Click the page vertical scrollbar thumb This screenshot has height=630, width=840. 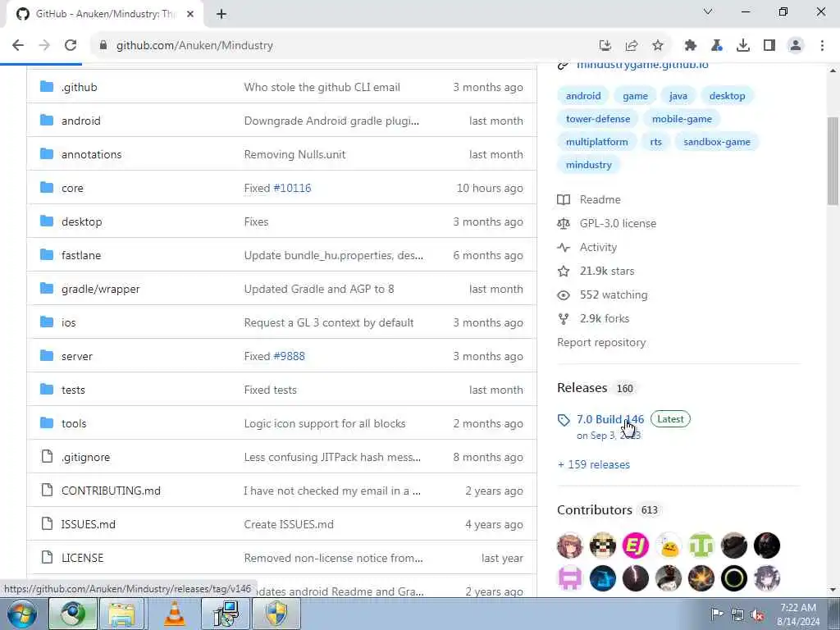833,161
